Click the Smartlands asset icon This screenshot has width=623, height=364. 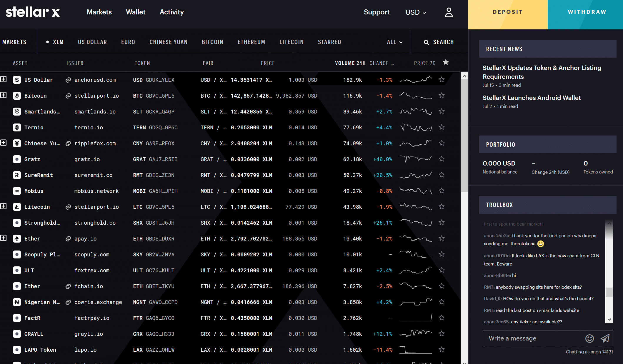pyautogui.click(x=17, y=111)
